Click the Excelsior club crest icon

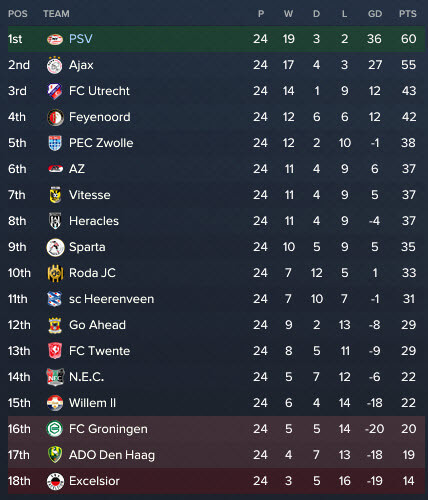pyautogui.click(x=55, y=481)
